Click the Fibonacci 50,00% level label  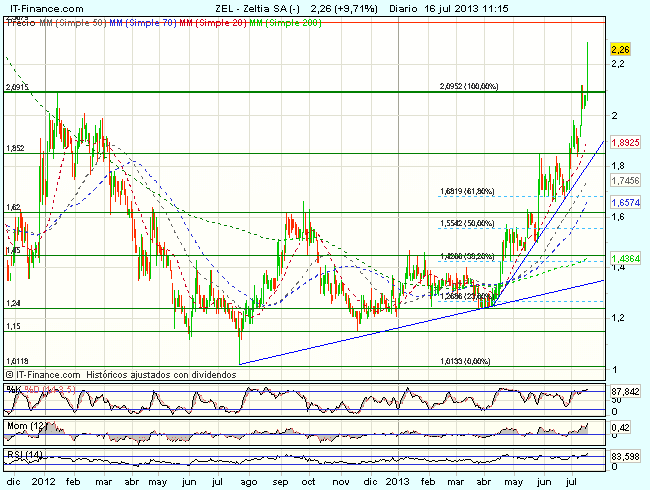(467, 223)
